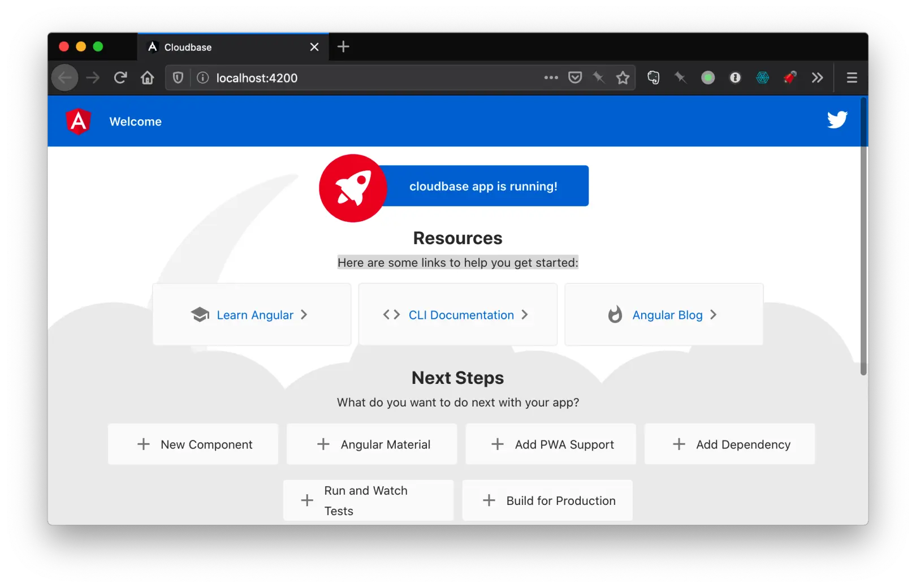The width and height of the screenshot is (916, 588).
Task: Choose the Build for Production card
Action: 547,500
